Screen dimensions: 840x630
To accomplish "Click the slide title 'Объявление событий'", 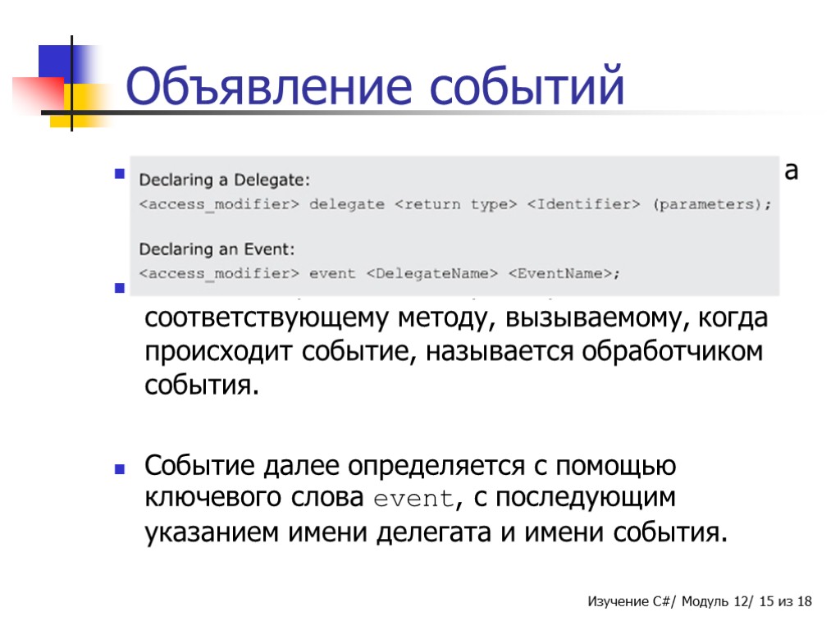I will [375, 85].
